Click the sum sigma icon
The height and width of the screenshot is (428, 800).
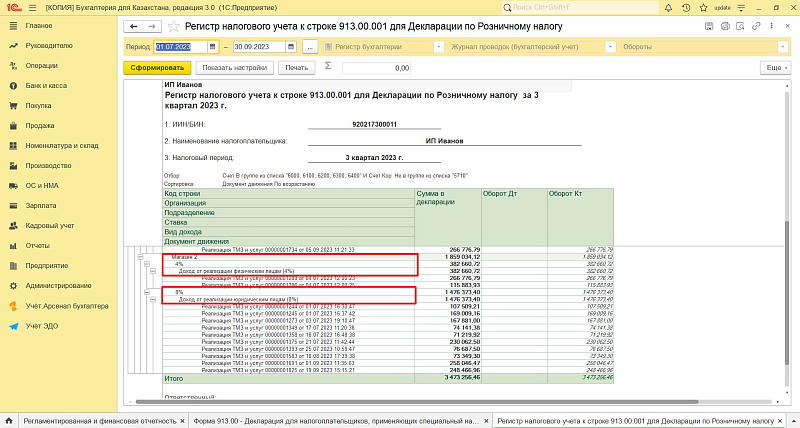[327, 66]
